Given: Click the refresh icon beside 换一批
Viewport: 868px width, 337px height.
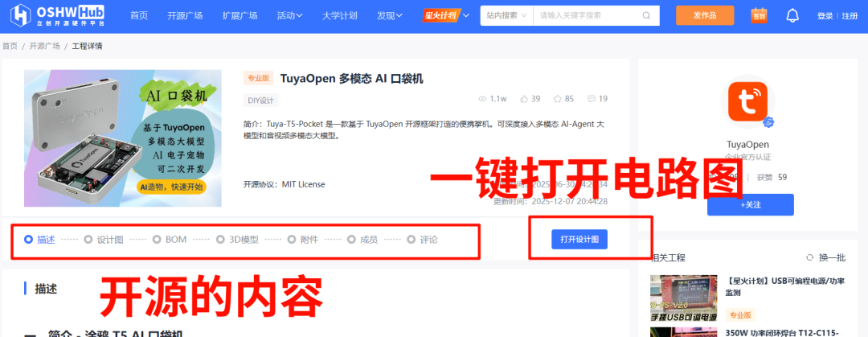Looking at the screenshot, I should (810, 257).
